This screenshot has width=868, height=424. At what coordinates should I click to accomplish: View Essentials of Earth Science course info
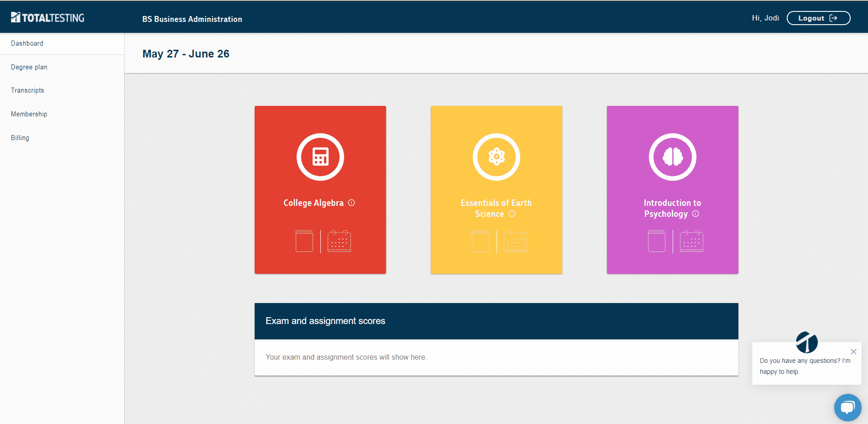(512, 214)
